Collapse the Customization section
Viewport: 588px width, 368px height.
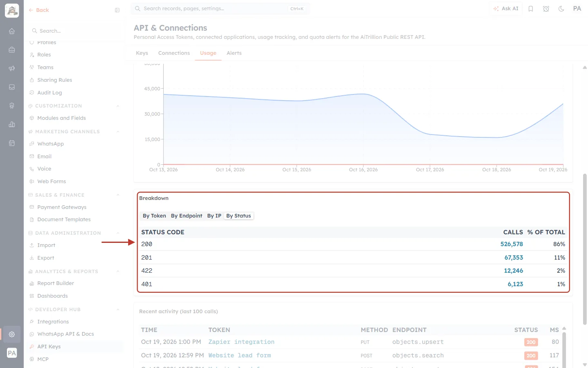[118, 106]
